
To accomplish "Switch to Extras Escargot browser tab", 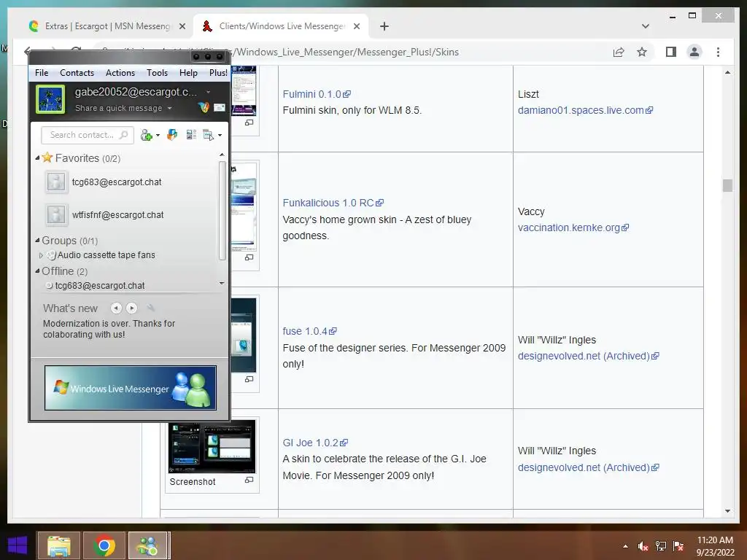I will tap(107, 26).
